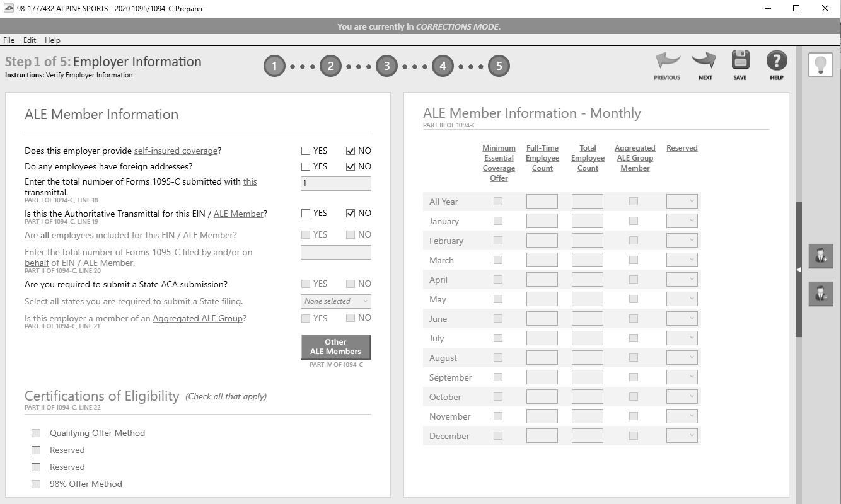
Task: Open November Reserved dropdown
Action: click(682, 416)
